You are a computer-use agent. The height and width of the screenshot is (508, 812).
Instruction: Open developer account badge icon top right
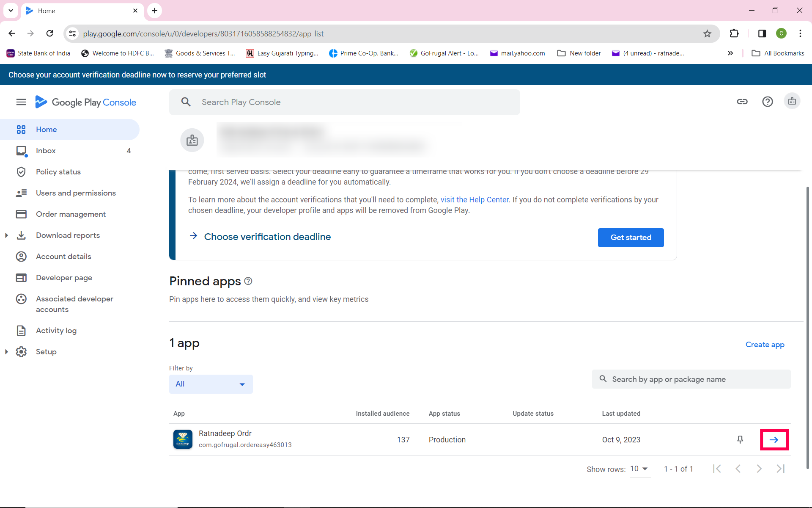[792, 102]
